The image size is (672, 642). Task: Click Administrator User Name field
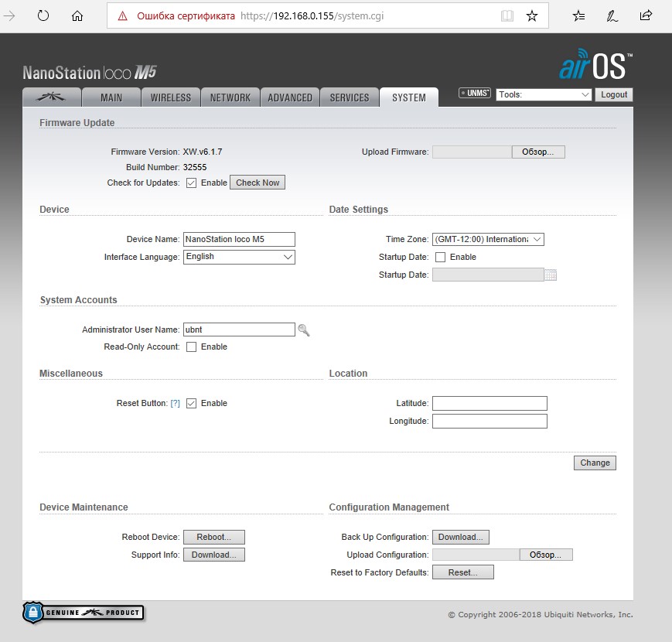point(239,330)
